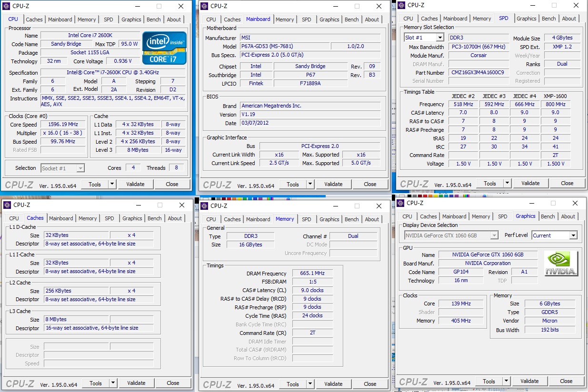Click the FSB:DRAM 1:5 value

pos(312,282)
